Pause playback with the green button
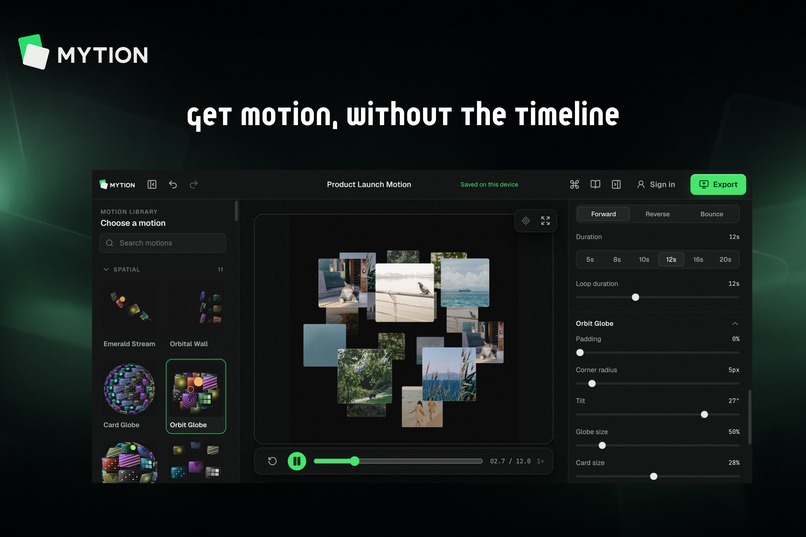This screenshot has width=806, height=537. 297,461
